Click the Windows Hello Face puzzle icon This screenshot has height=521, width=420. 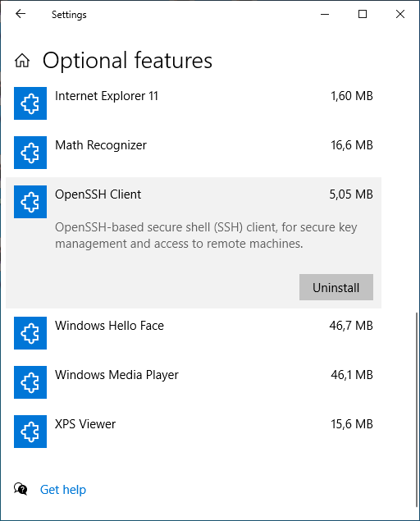(x=30, y=333)
